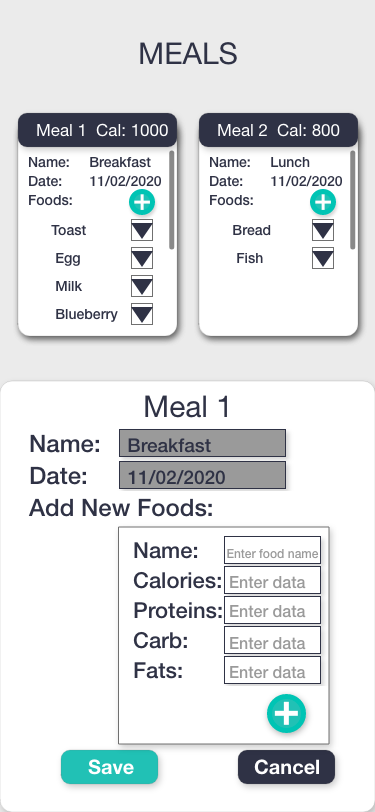Image resolution: width=375 pixels, height=812 pixels.
Task: Click the Meal 1 card scrollbar
Action: (171, 200)
